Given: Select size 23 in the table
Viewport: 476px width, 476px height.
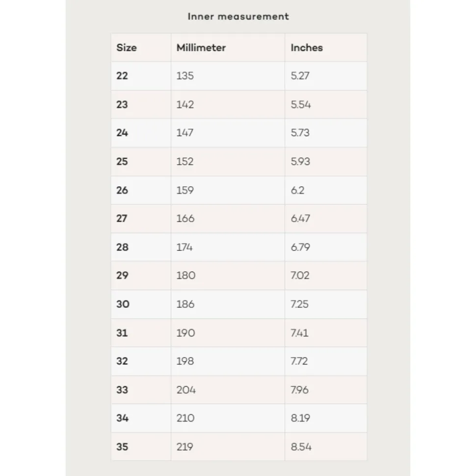Looking at the screenshot, I should click(x=122, y=104).
